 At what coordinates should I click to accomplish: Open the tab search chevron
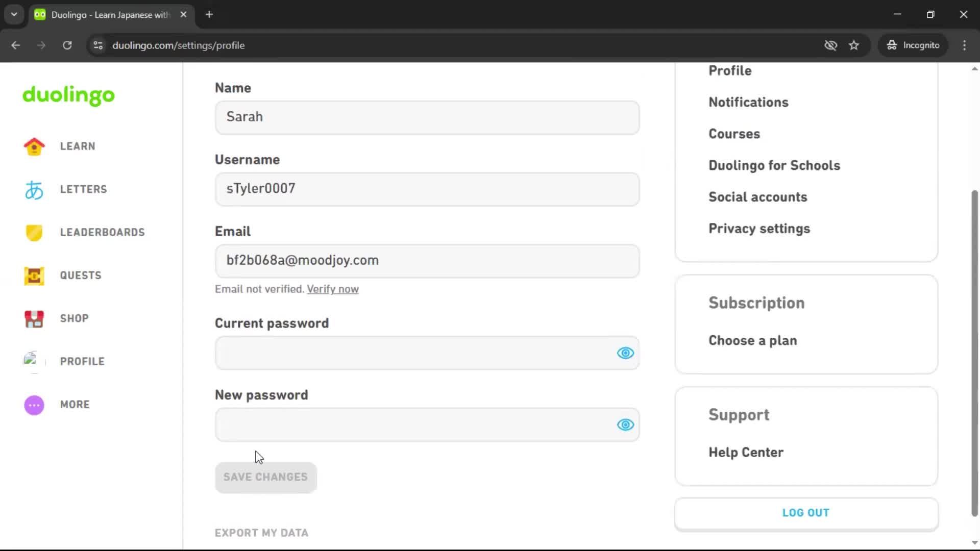click(14, 14)
